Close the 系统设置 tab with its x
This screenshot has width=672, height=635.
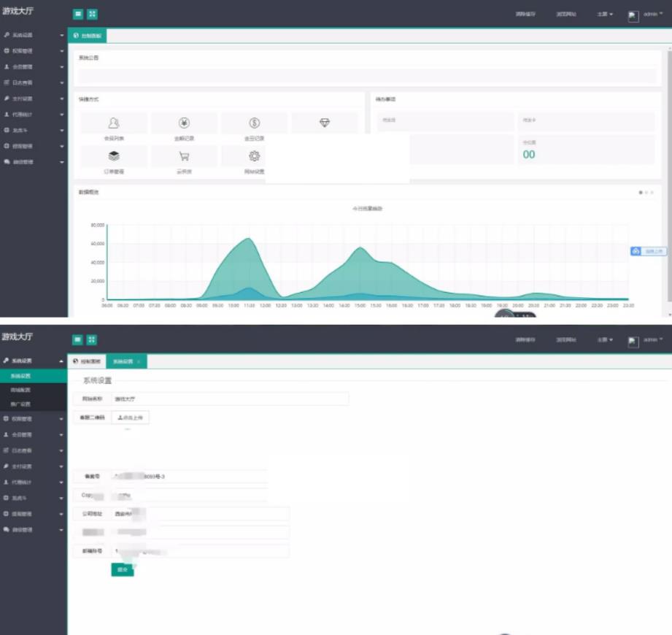click(139, 362)
